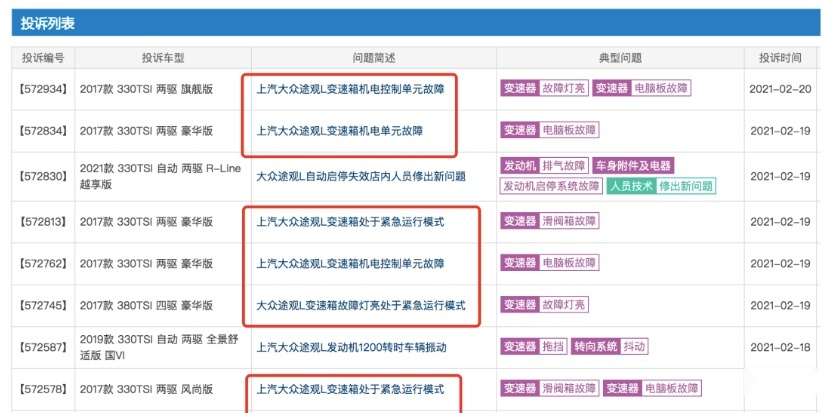Click 变速器 故障灯亮 tag in row 572745
Image resolution: width=830 pixels, height=413 pixels.
coord(544,304)
